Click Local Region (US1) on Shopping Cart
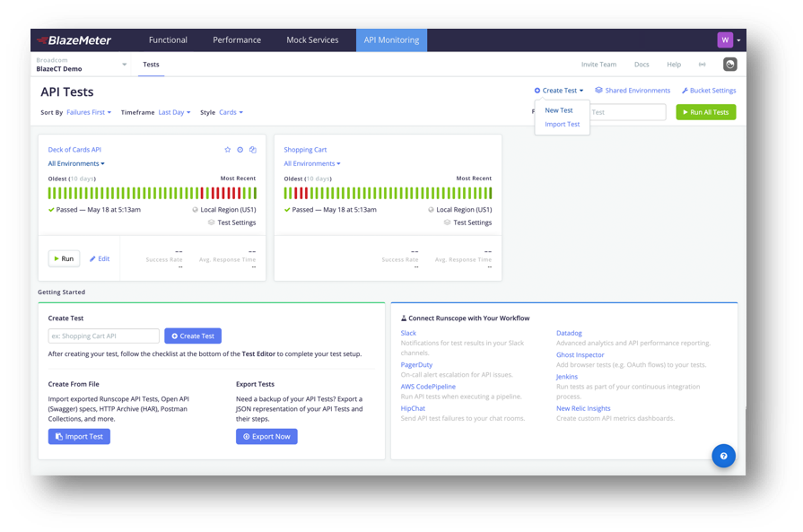Viewport: 803px width, 532px height. click(x=460, y=209)
